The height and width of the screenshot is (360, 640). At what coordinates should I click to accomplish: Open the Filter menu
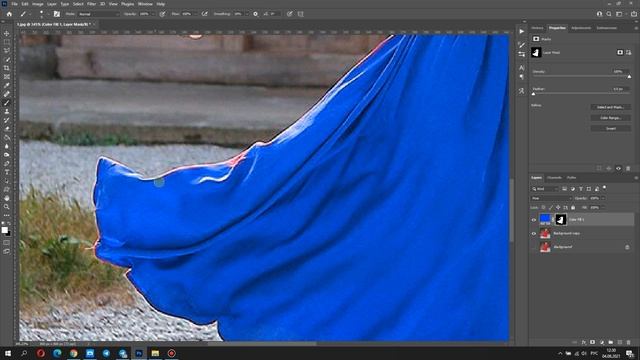91,4
